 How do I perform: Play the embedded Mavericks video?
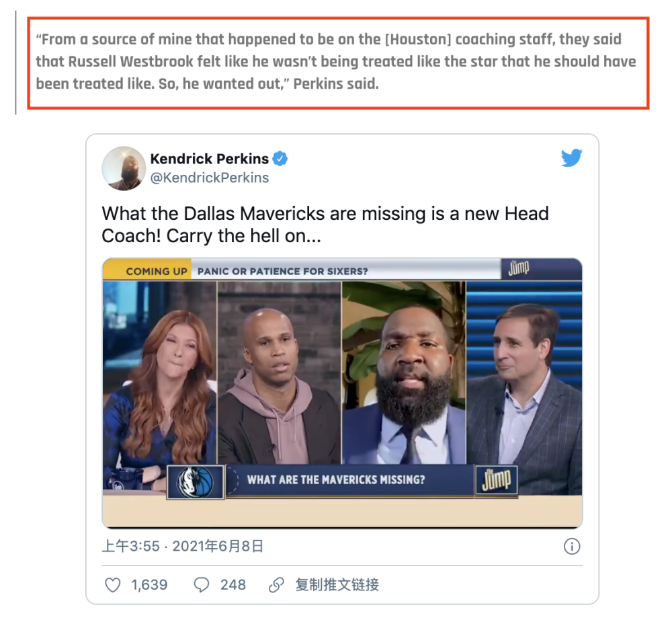pyautogui.click(x=342, y=393)
